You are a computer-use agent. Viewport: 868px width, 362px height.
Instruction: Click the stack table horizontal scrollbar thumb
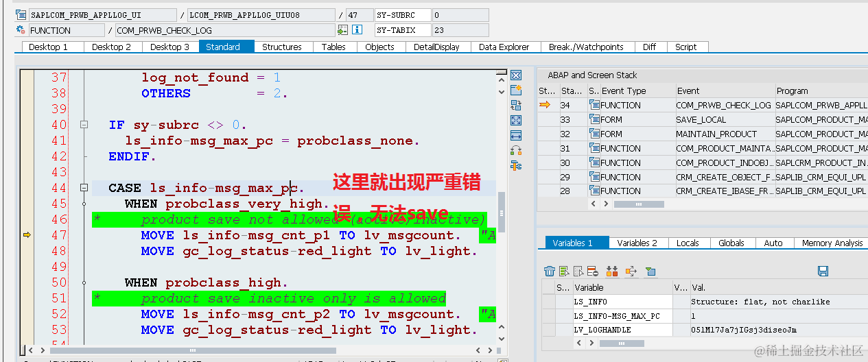pyautogui.click(x=639, y=204)
